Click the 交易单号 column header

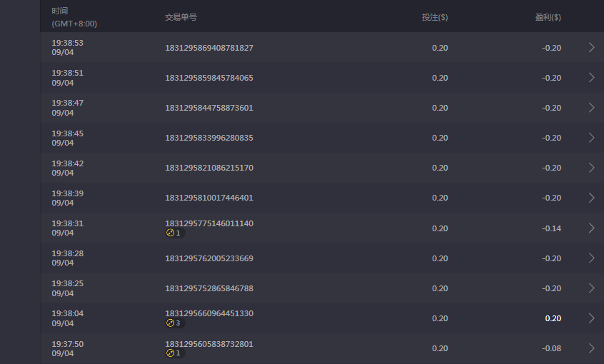point(179,17)
